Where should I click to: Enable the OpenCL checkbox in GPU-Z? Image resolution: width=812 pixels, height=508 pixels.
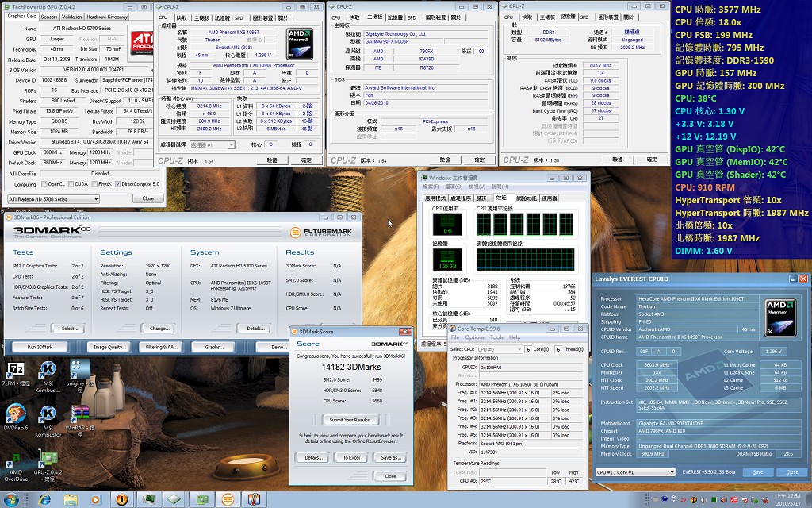point(44,184)
